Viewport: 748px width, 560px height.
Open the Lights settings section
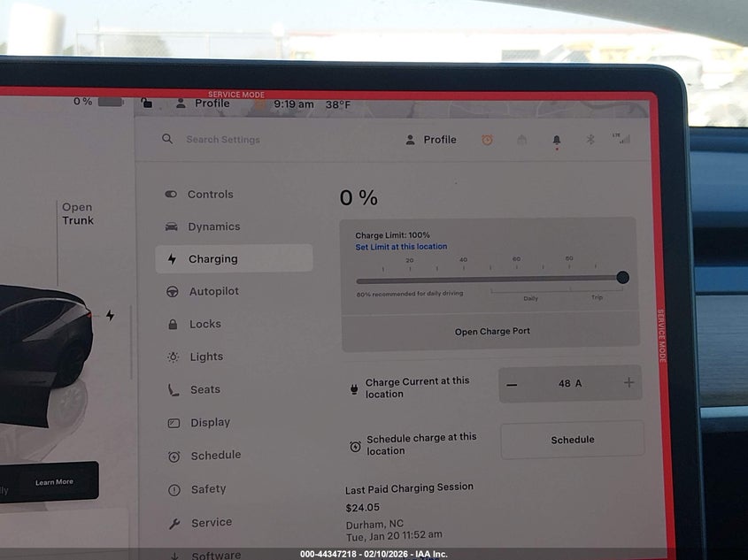point(206,357)
